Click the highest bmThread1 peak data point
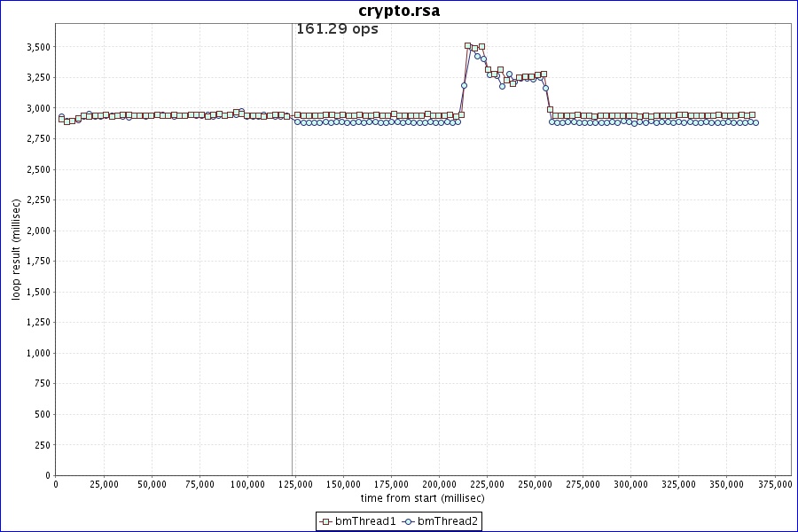The image size is (798, 532). tap(468, 45)
